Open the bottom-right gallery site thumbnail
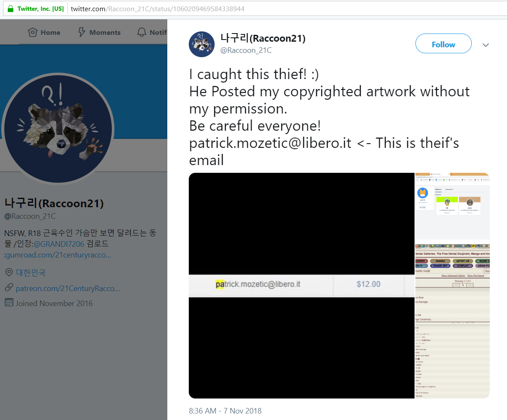 (452, 322)
